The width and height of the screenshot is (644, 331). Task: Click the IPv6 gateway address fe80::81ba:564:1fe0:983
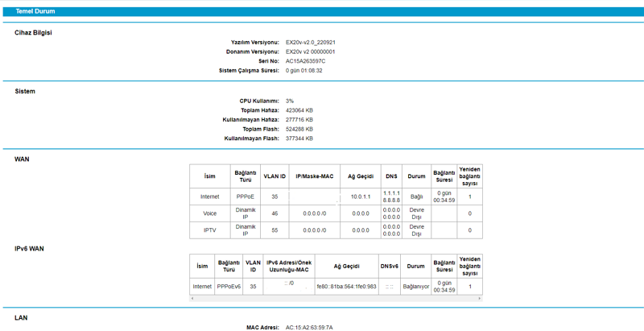coord(346,287)
